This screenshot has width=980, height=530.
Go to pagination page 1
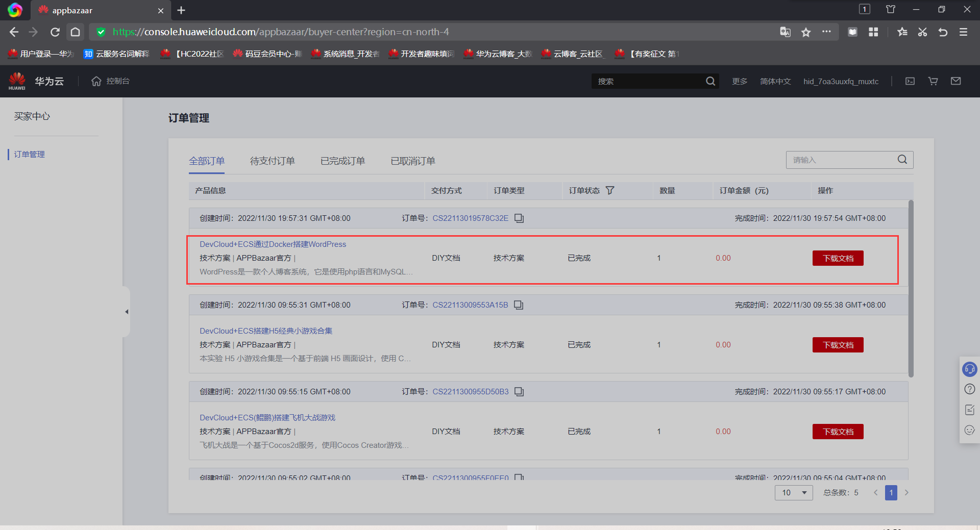click(x=891, y=493)
